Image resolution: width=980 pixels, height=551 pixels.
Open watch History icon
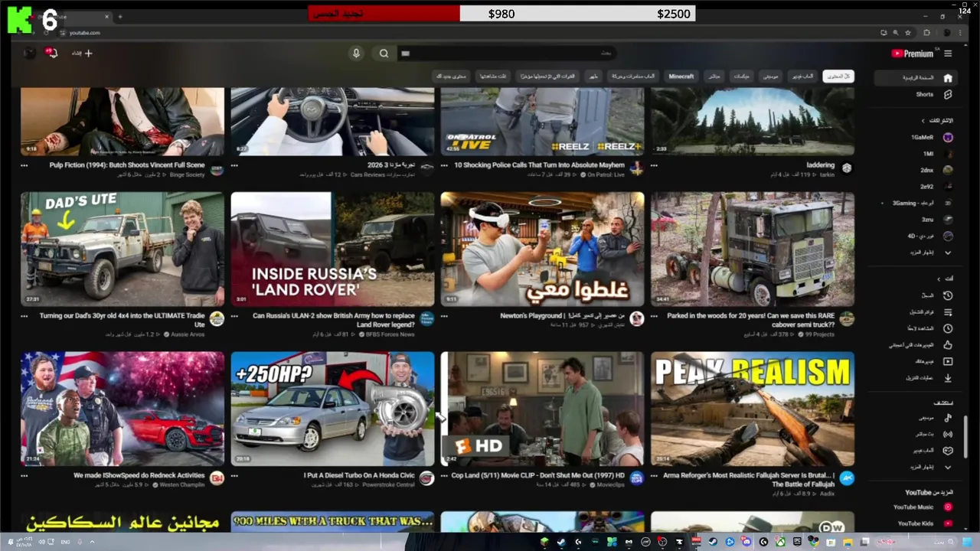click(x=948, y=295)
